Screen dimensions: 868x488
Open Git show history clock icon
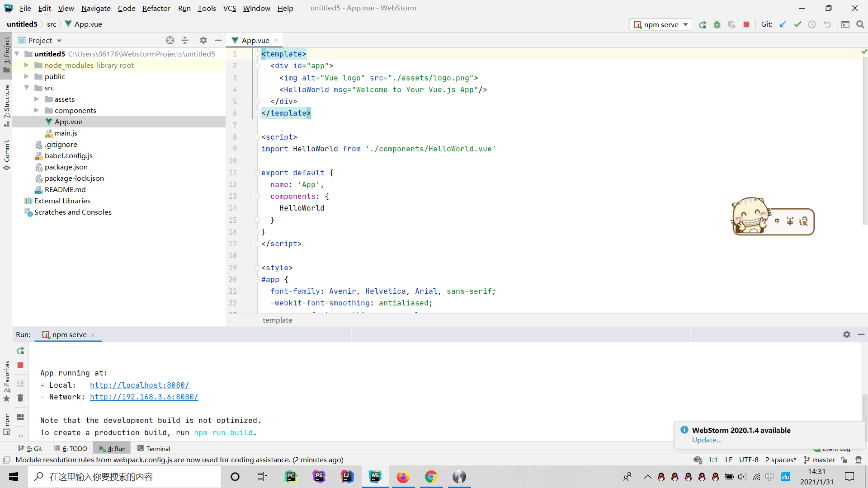click(x=812, y=25)
